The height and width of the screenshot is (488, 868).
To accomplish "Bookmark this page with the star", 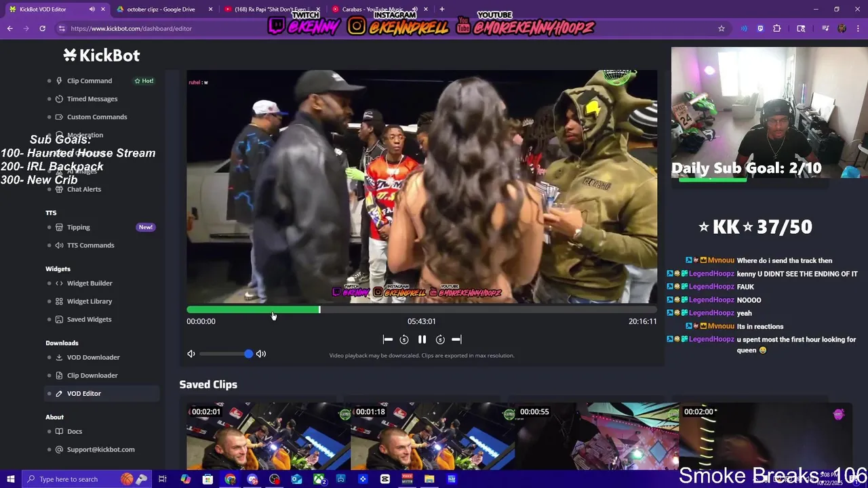I will click(x=722, y=28).
